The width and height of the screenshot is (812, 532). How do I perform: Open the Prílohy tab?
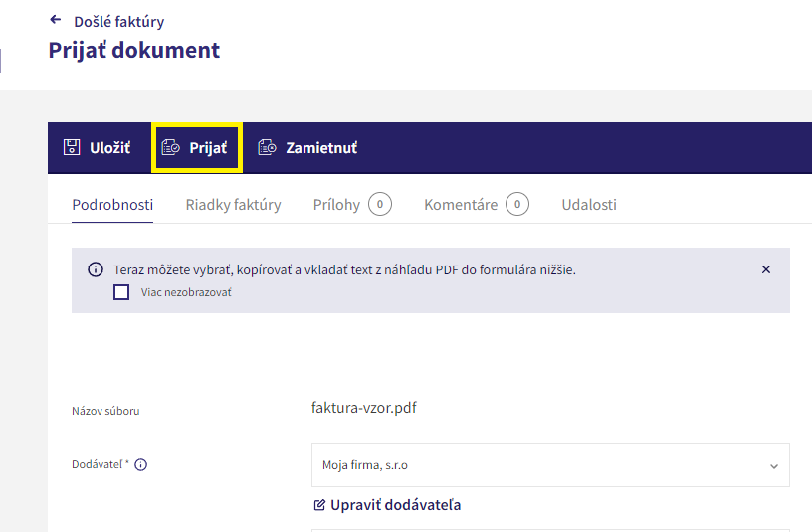click(352, 205)
